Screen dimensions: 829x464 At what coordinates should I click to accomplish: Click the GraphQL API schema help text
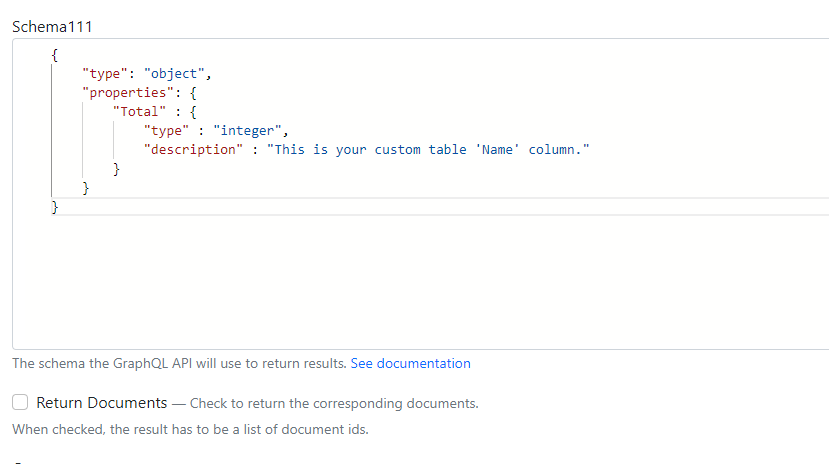click(x=179, y=364)
